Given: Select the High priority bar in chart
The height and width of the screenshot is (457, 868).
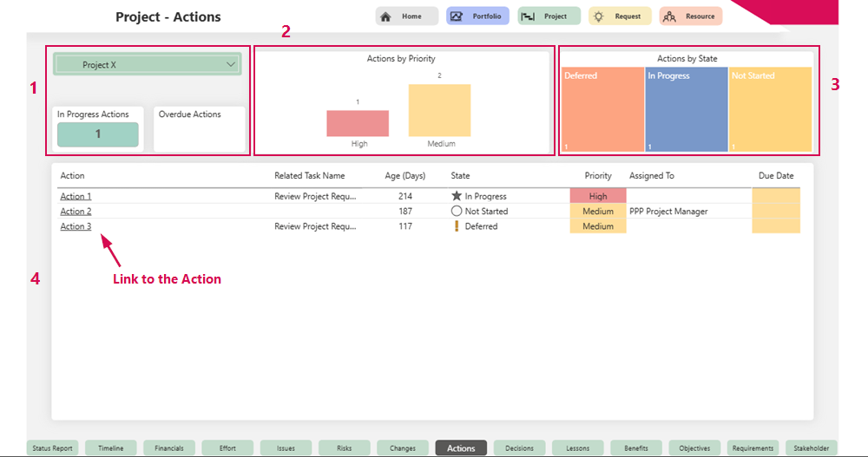Looking at the screenshot, I should pos(358,123).
